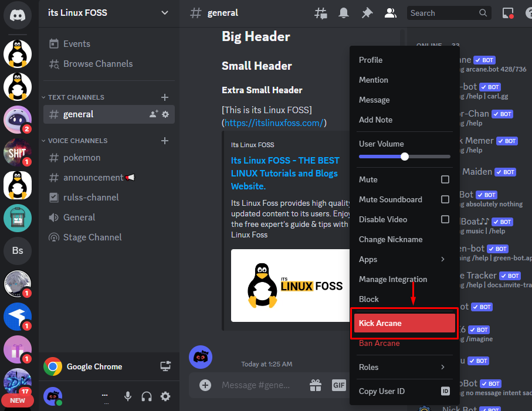Screen dimensions: 532x411
Task: Join the General voice channel
Action: [109, 218]
